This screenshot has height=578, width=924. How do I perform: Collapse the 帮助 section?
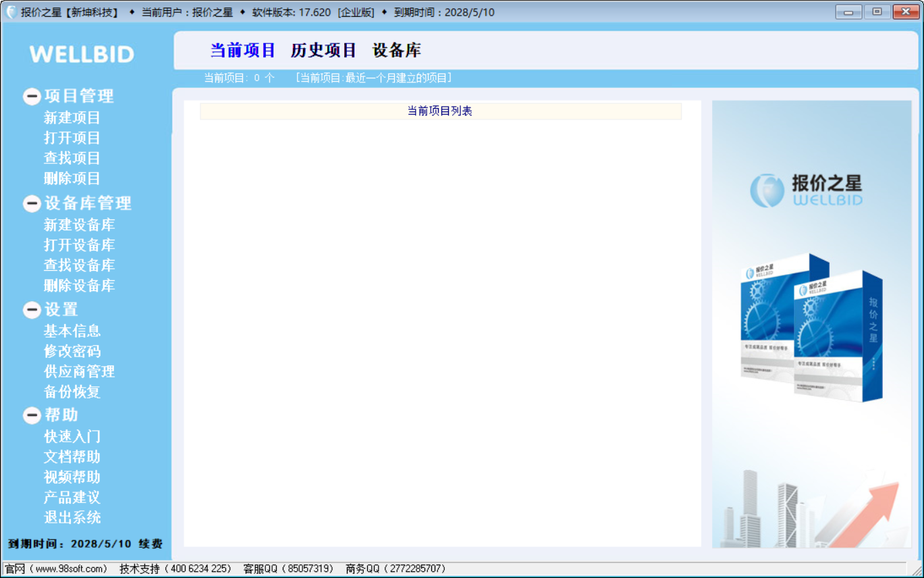coord(32,415)
